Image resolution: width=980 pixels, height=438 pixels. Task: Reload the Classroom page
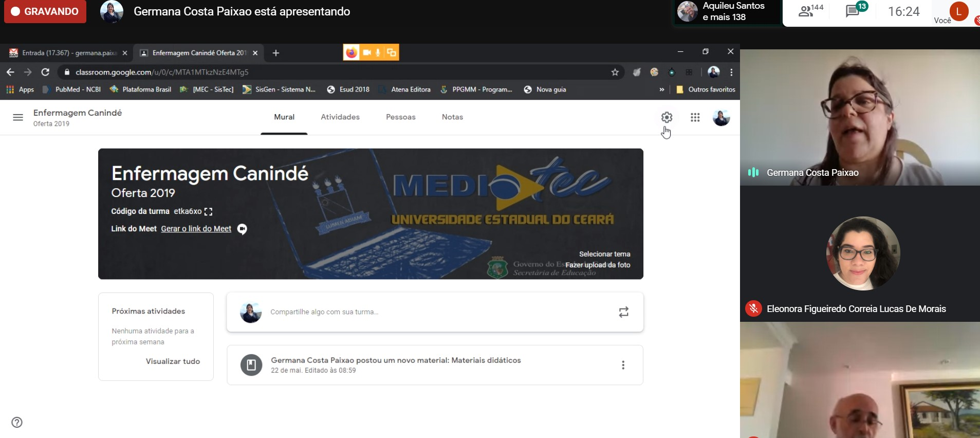pyautogui.click(x=45, y=72)
